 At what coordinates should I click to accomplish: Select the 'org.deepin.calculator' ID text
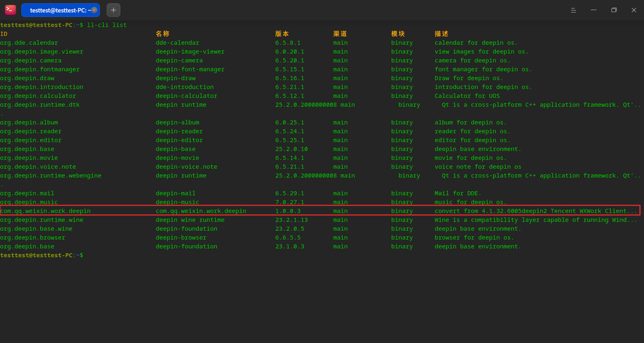pyautogui.click(x=38, y=96)
